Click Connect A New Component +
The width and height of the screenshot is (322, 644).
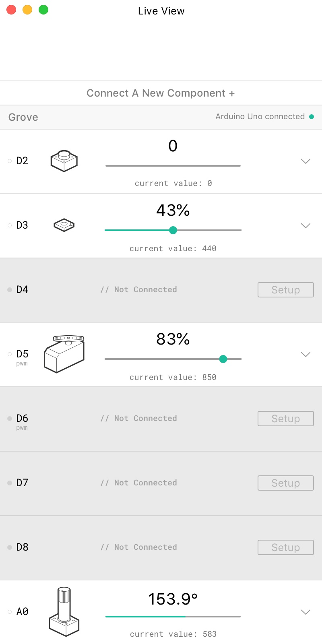tap(161, 93)
